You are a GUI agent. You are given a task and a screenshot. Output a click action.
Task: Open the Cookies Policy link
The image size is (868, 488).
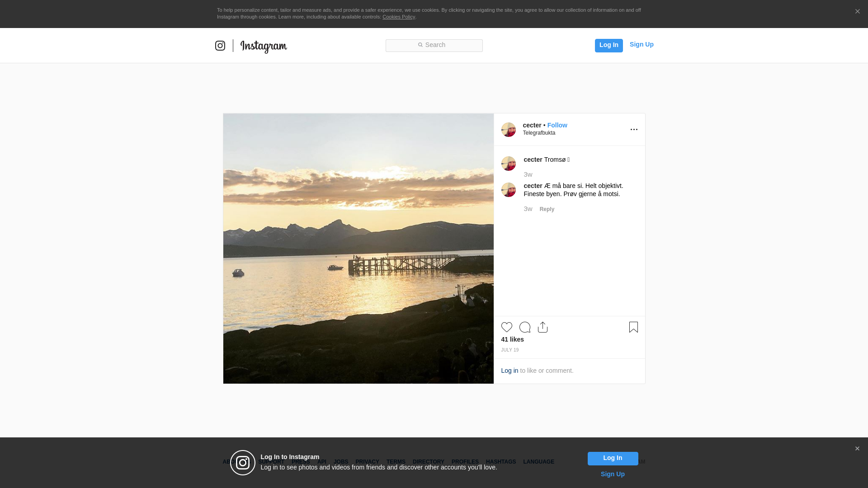pos(399,17)
